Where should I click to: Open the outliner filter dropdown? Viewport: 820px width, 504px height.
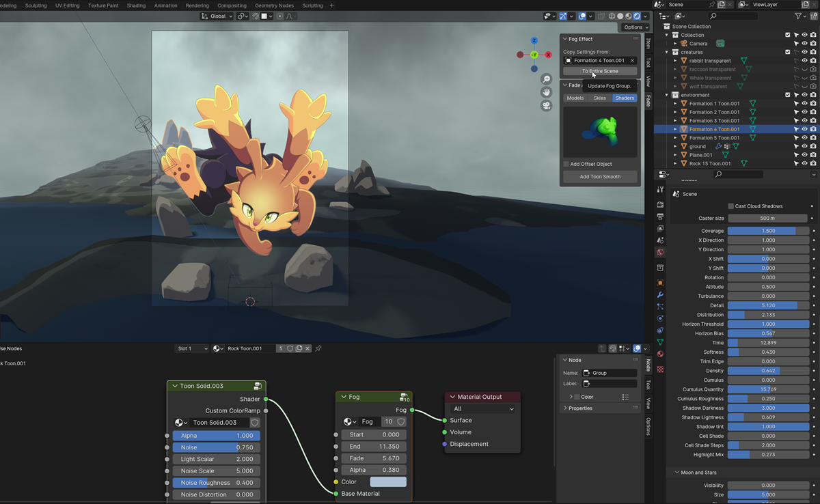pyautogui.click(x=801, y=16)
